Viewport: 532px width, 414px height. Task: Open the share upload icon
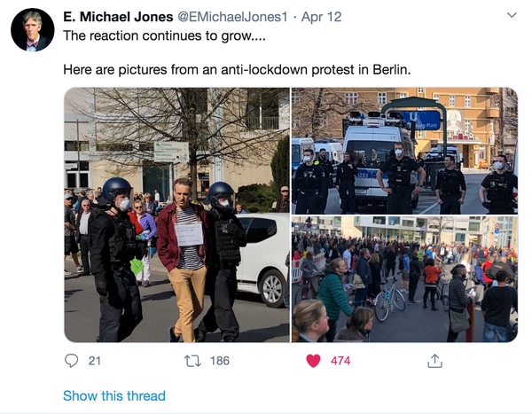[x=434, y=361]
